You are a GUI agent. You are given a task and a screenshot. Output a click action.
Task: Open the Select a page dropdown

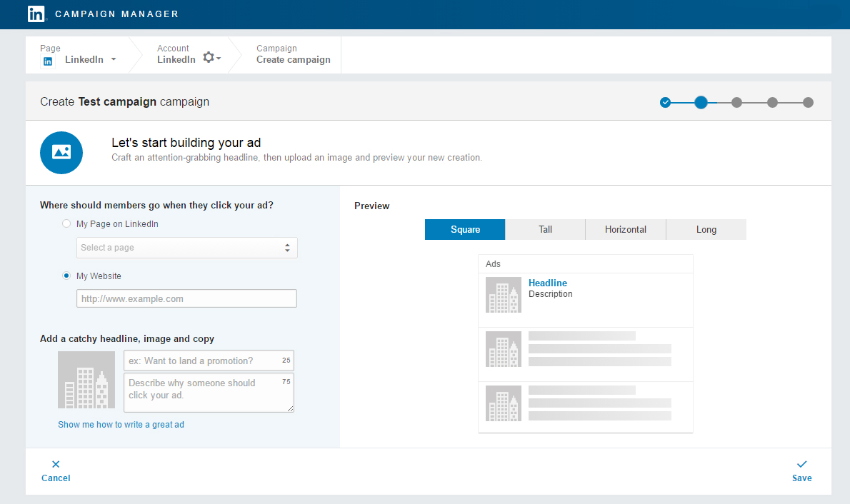(x=186, y=248)
